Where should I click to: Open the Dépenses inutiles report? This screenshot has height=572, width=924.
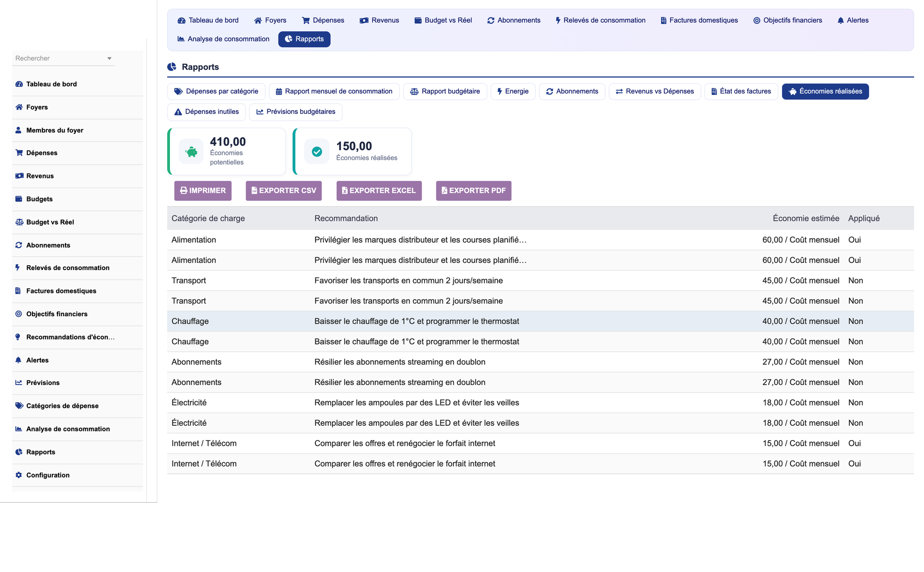(x=207, y=112)
